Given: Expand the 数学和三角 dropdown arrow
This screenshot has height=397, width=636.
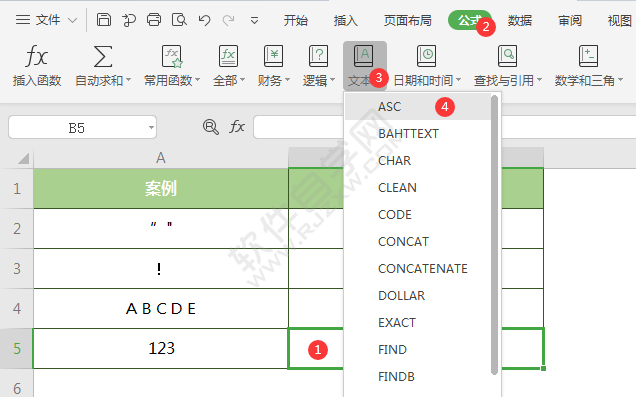Looking at the screenshot, I should click(620, 80).
